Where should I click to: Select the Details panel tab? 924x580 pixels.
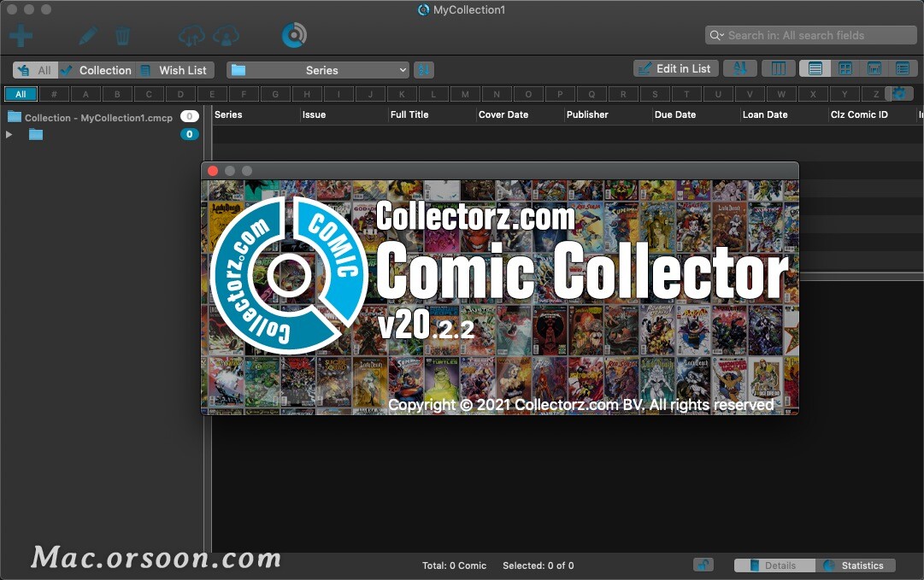point(774,565)
